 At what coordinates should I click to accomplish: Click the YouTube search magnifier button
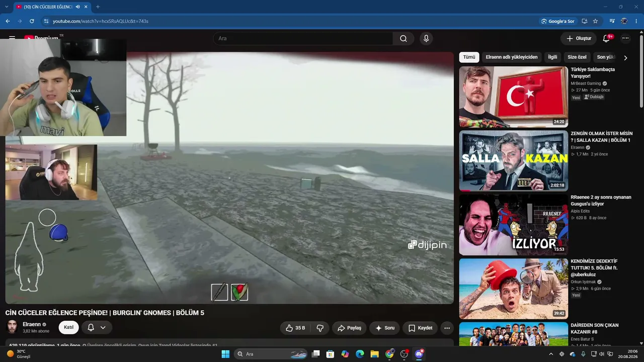pyautogui.click(x=404, y=38)
